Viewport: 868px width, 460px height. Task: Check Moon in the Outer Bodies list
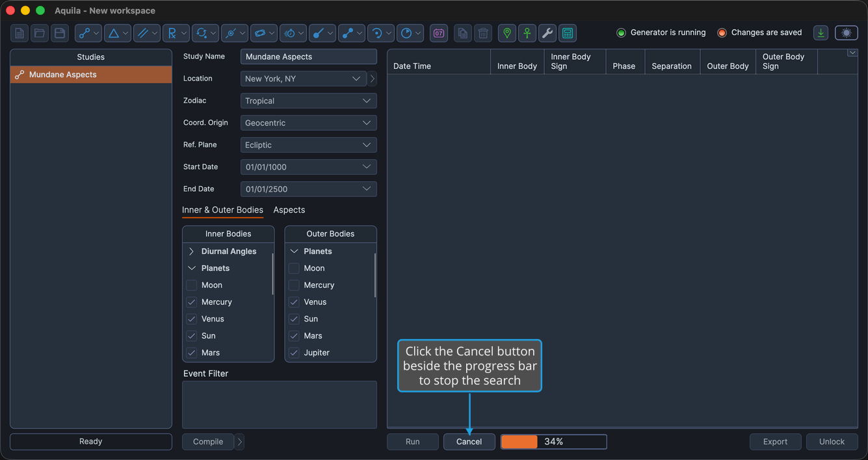pyautogui.click(x=294, y=268)
